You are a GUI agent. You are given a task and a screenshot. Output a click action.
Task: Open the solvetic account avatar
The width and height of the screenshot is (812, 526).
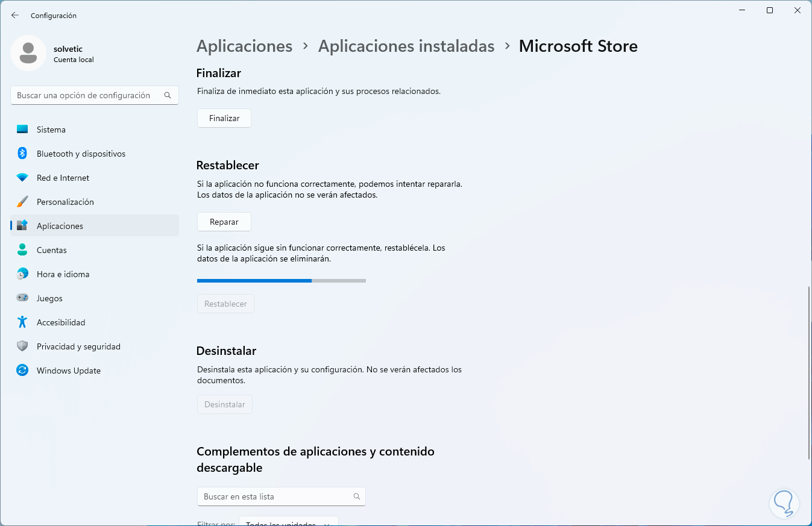click(28, 53)
